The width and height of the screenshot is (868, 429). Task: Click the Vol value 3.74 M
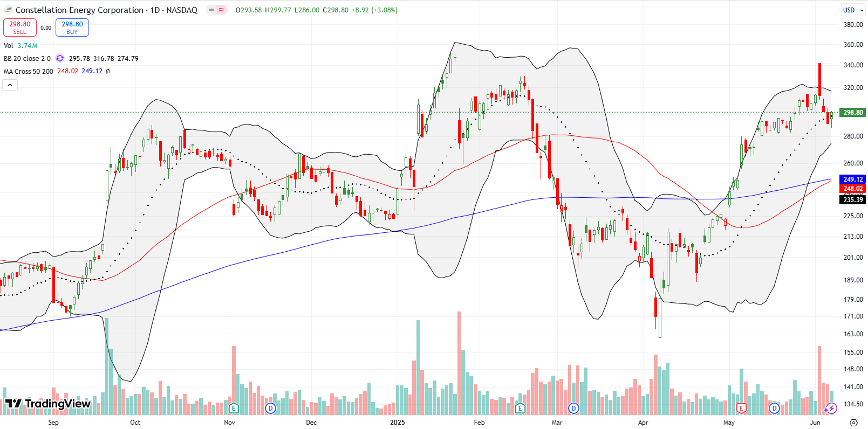[x=27, y=46]
